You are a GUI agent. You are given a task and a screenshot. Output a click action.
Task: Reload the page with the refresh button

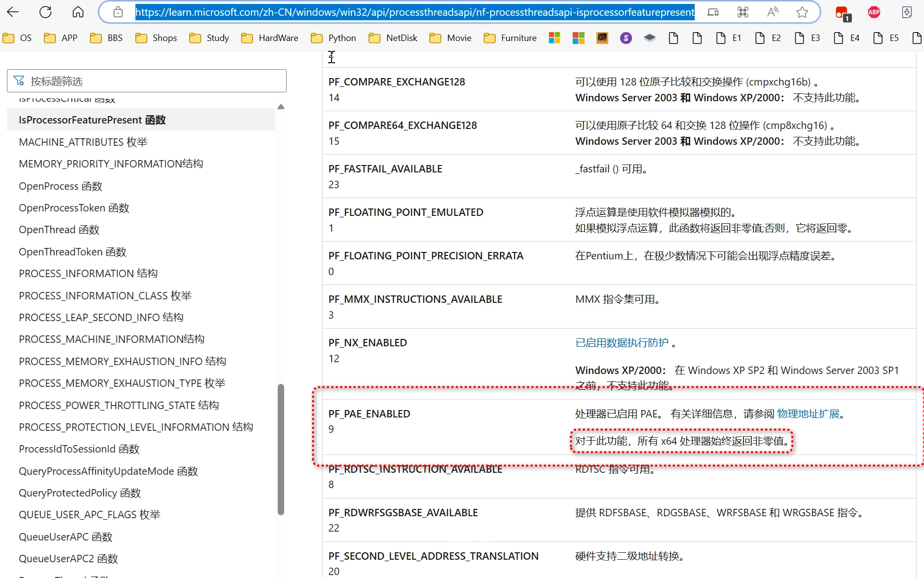point(45,12)
